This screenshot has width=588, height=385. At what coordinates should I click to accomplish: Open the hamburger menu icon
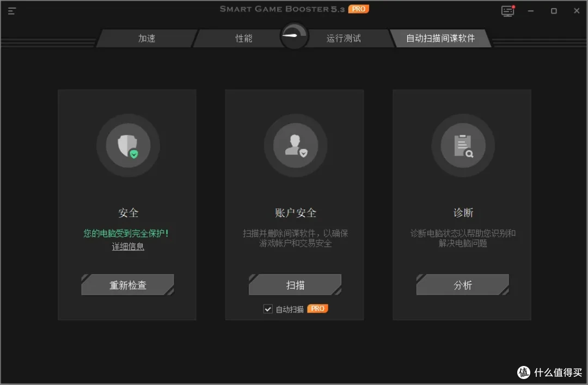click(x=11, y=11)
